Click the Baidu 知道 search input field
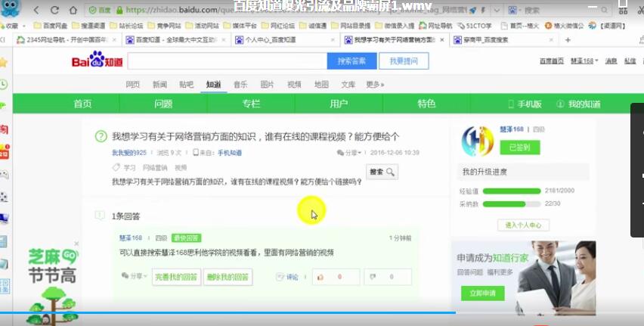644x326 pixels. pos(227,61)
